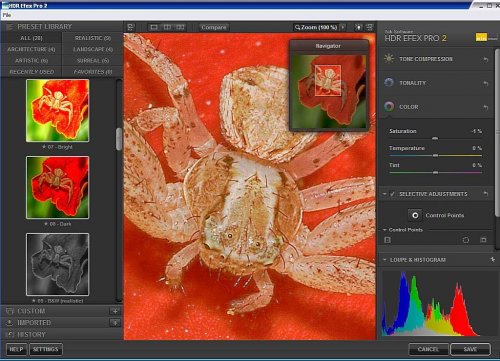Click the Compare button
Viewport: 500px width, 361px height.
tap(214, 27)
